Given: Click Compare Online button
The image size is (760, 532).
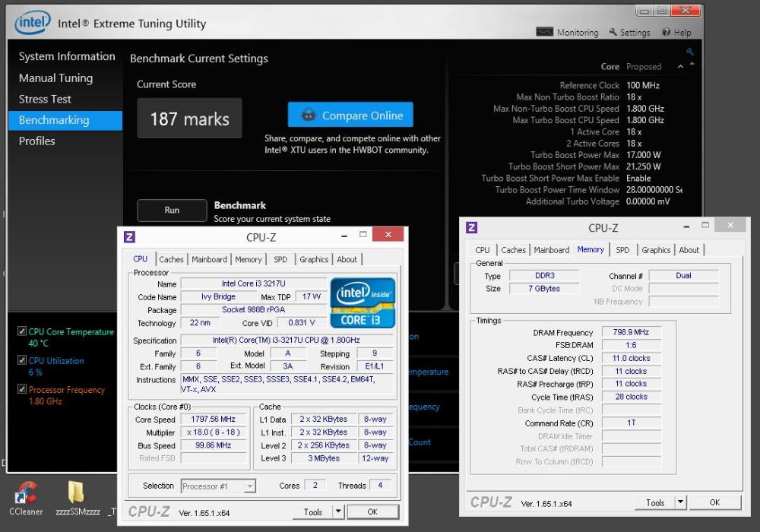Looking at the screenshot, I should coord(350,115).
